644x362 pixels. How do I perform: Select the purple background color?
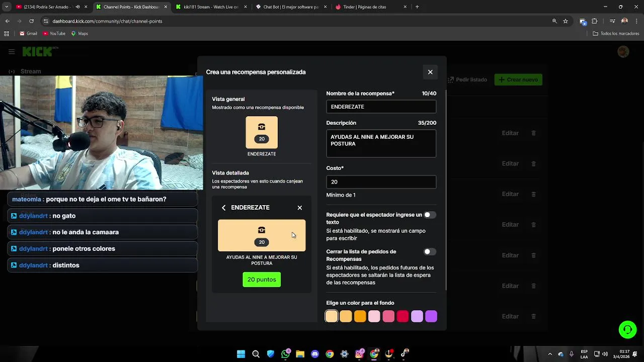pos(431,316)
